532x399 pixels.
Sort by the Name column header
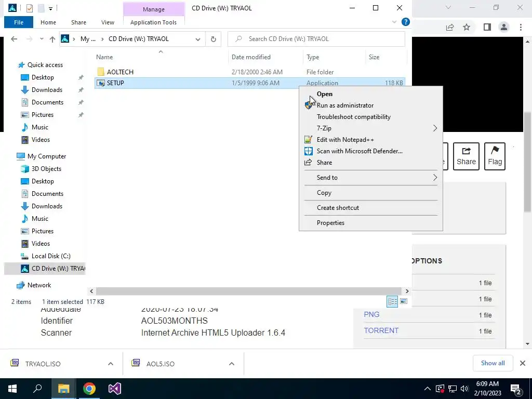104,57
